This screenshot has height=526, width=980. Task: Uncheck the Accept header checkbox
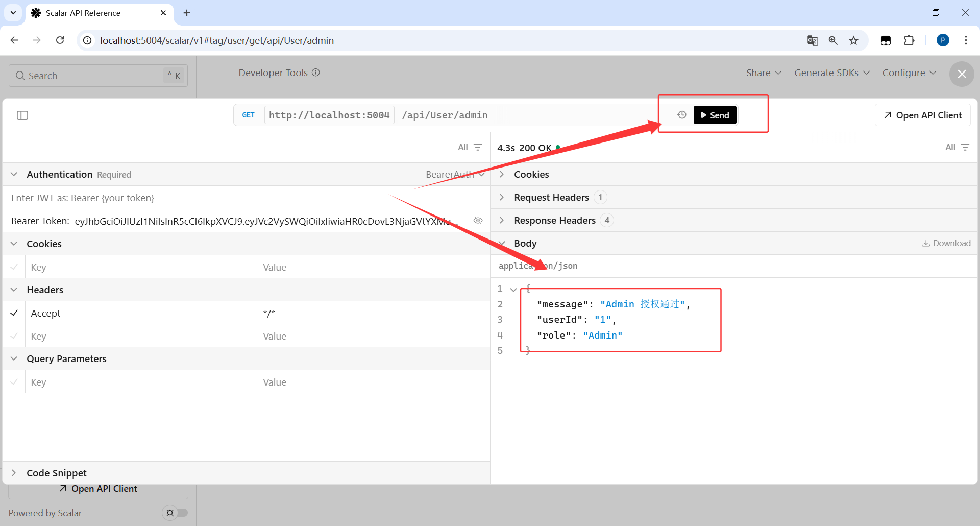14,313
